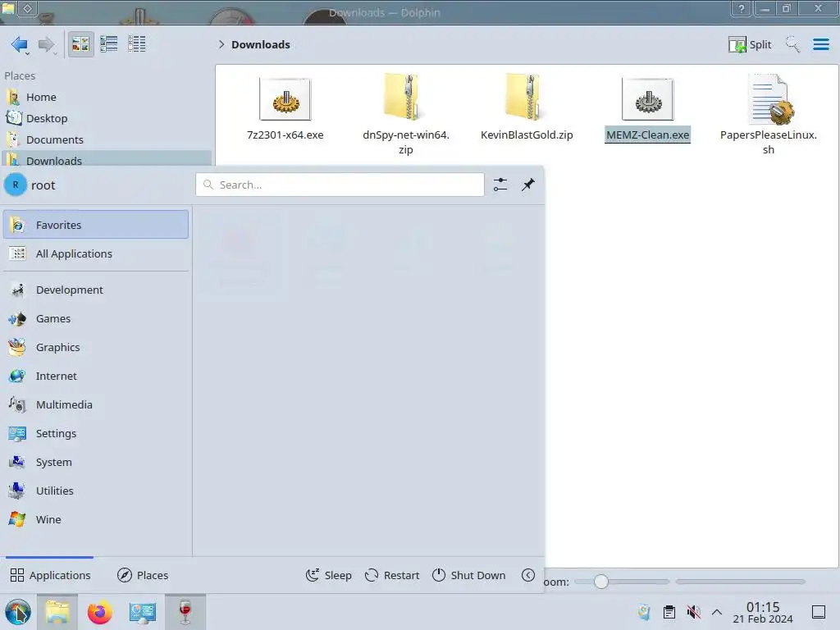Viewport: 840px width, 630px height.
Task: Open the Development category
Action: (96, 290)
